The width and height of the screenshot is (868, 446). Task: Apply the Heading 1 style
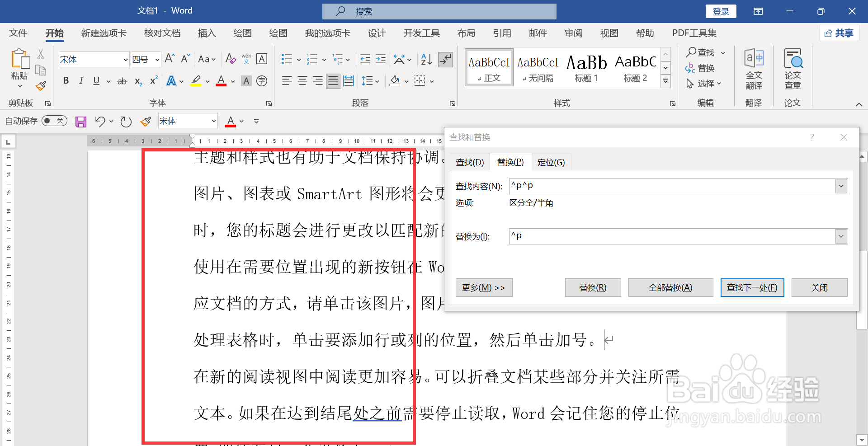586,66
